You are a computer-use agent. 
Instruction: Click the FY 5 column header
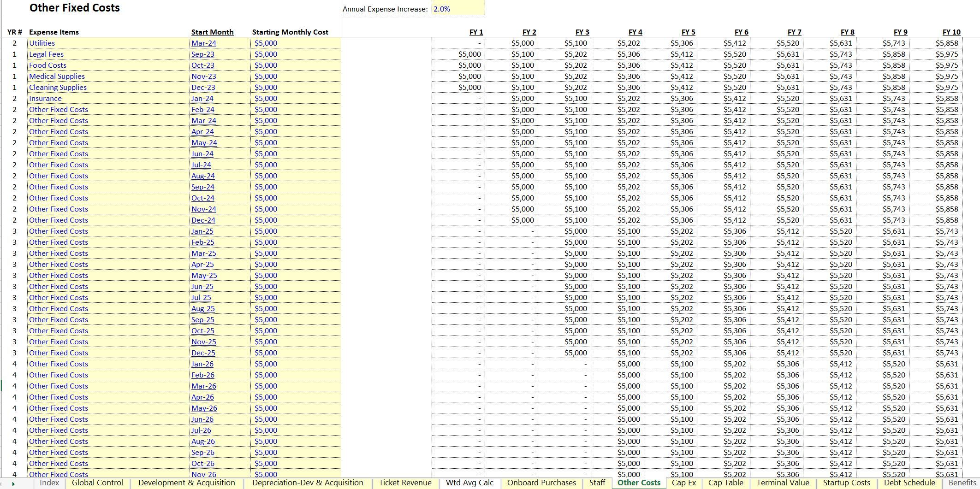[x=688, y=32]
